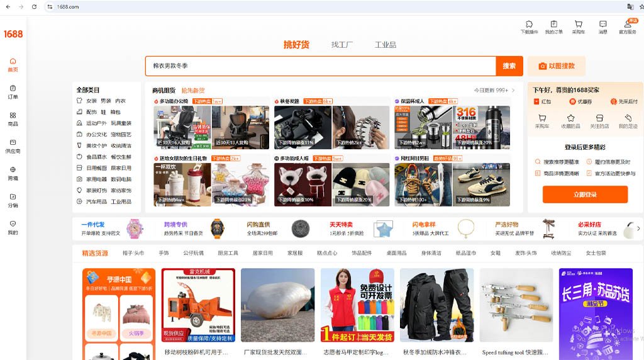This screenshot has height=360, width=644.
Task: Click the 跨境 globe icon in sidebar
Action: [x=13, y=173]
